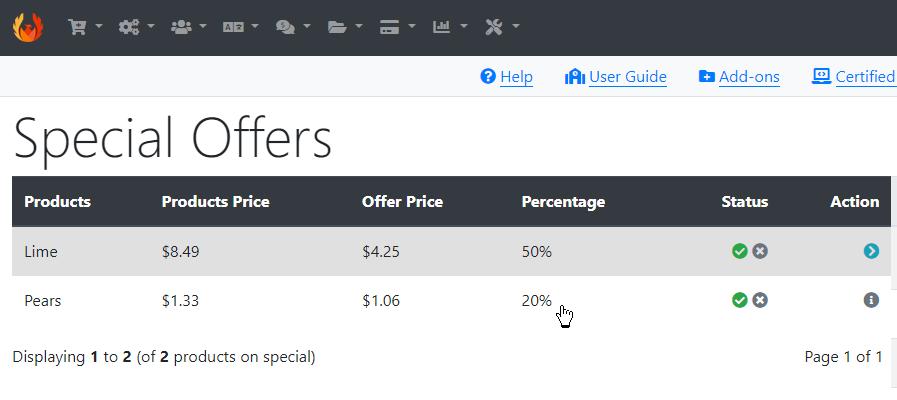Open the language localization menu icon
Viewport: 897px width, 400px height.
coord(240,27)
